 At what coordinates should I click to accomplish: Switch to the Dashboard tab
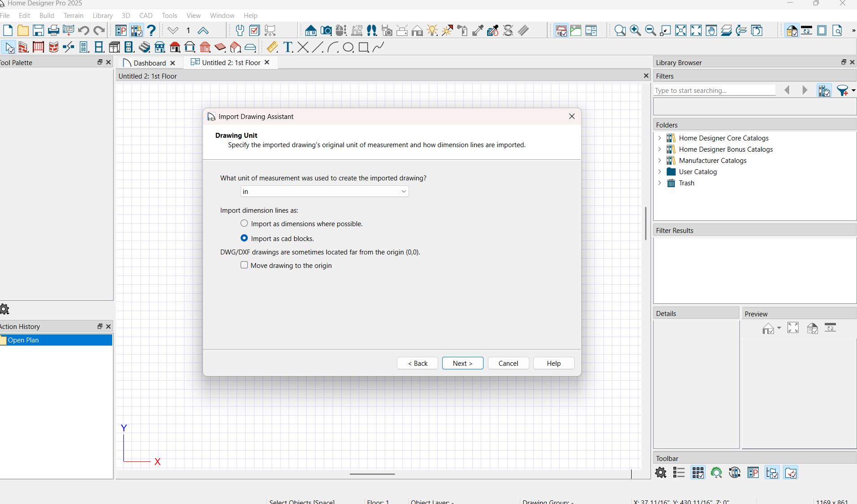(149, 63)
